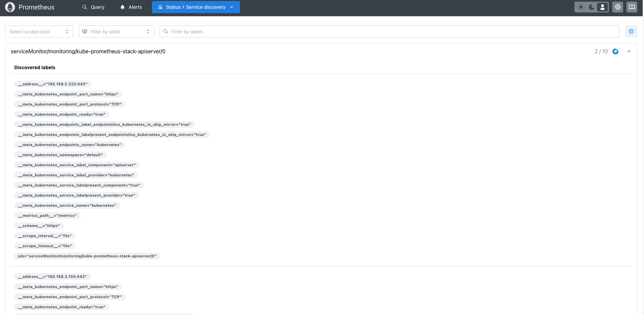Screen dimensions: 644x315
Task: Click the __address__ 192.168.2.222:443 label badge
Action: [53, 84]
